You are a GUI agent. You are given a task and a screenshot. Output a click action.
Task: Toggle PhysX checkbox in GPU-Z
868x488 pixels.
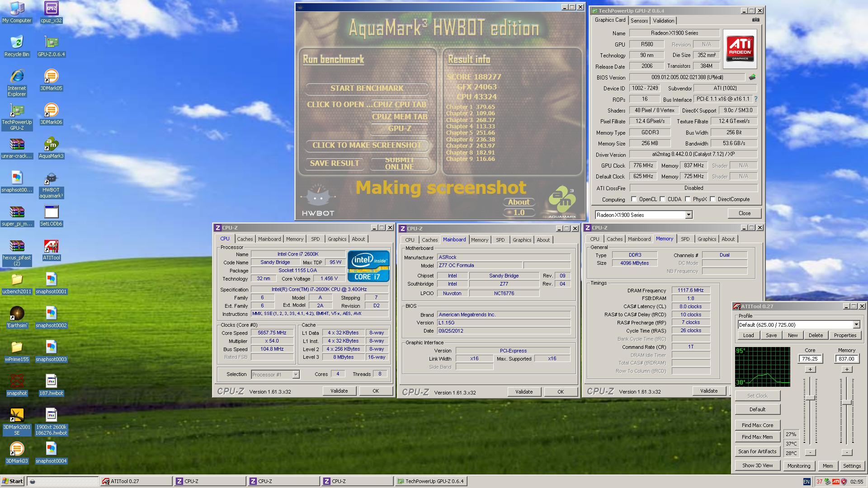click(688, 199)
